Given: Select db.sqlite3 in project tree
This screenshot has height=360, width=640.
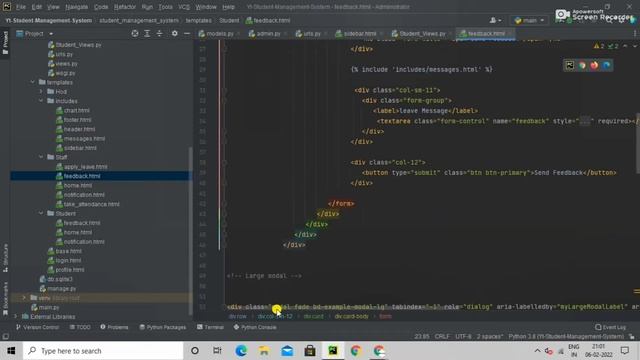Looking at the screenshot, I should click(56, 280).
